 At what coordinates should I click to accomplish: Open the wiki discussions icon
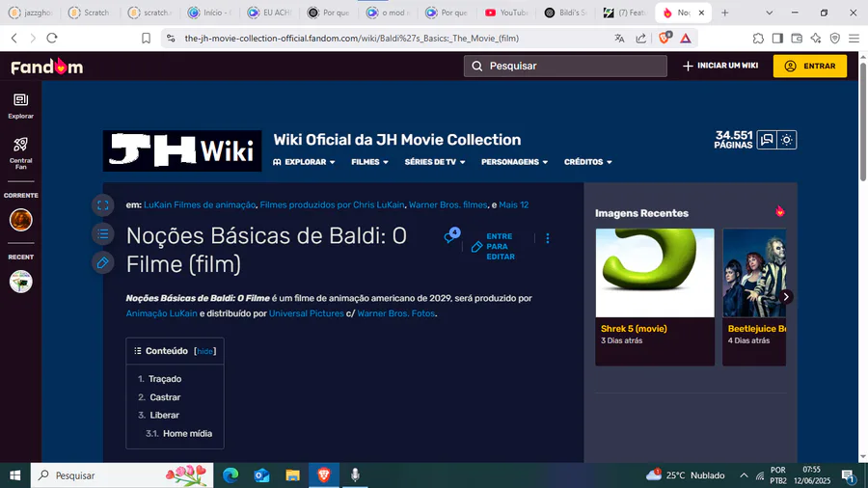tap(767, 140)
